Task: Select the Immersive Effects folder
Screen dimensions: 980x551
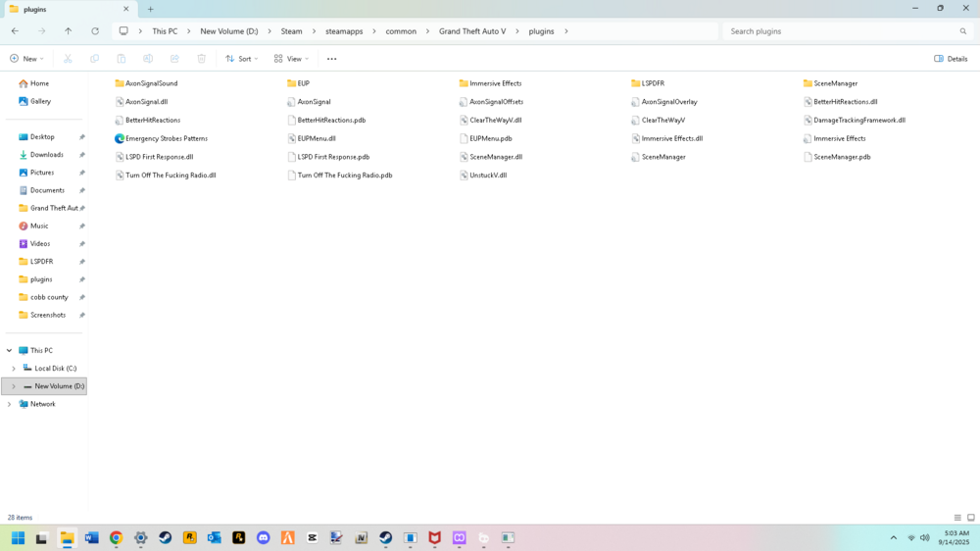Action: [x=490, y=83]
